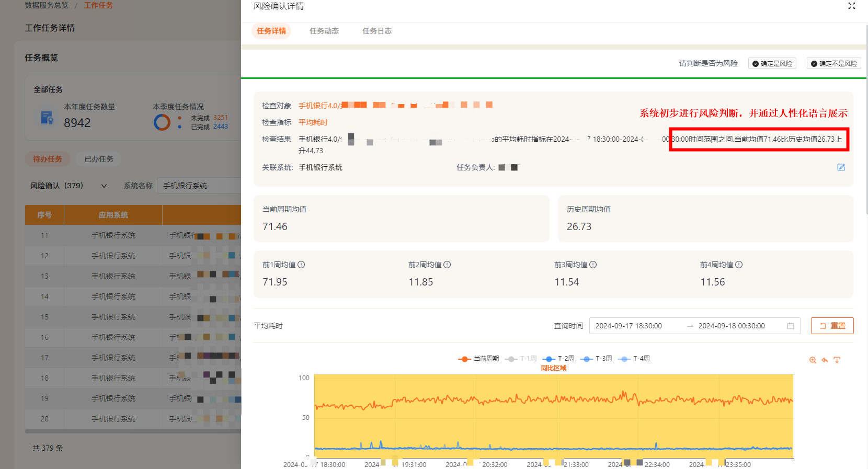
Task: Select table row number 19
Action: click(133, 398)
